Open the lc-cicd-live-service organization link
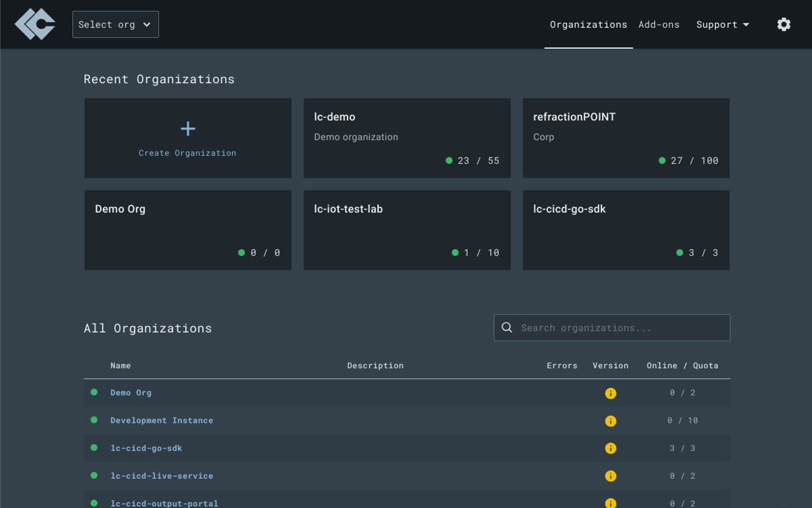 click(x=162, y=476)
